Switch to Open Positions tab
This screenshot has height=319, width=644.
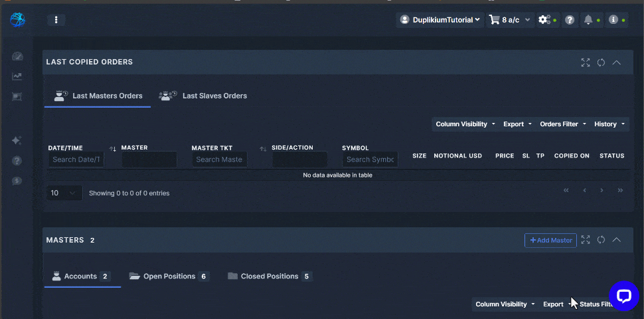click(169, 276)
